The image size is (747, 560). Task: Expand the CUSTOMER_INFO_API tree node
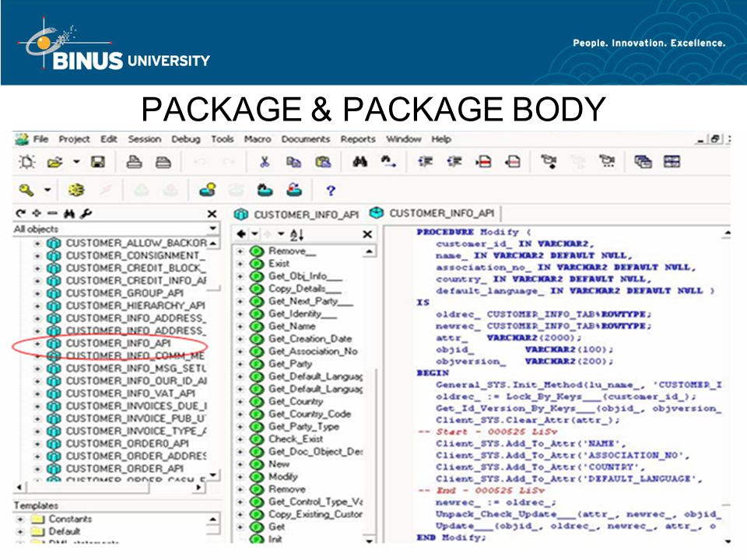(x=37, y=343)
